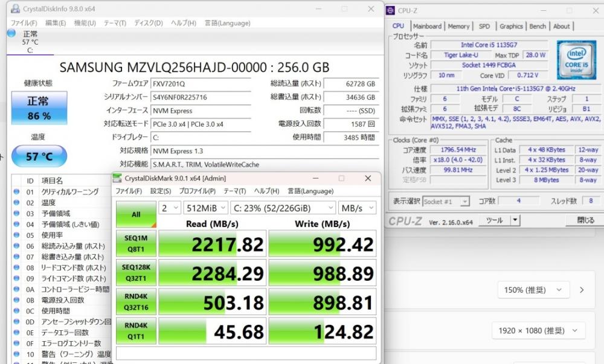This screenshot has width=604, height=364.
Task: Click the CPU-Z title bar app icon
Action: [x=390, y=10]
